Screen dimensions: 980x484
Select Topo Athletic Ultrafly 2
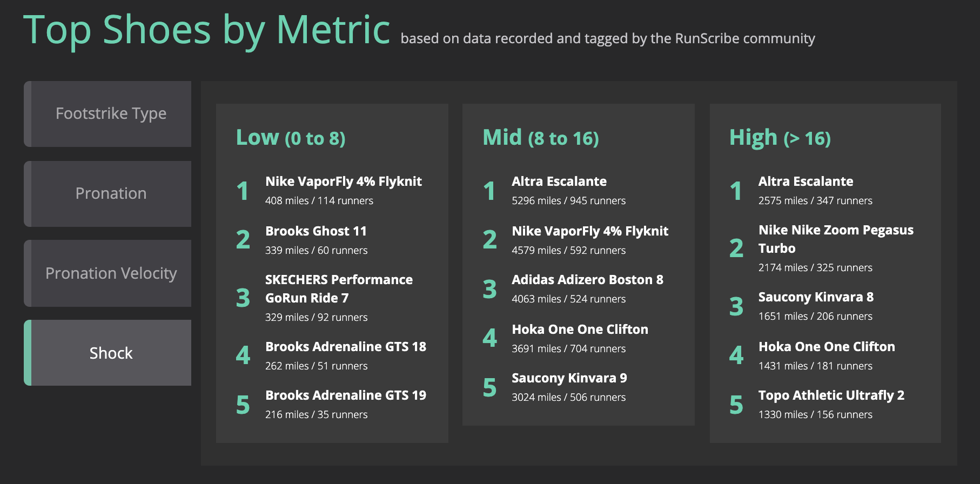point(831,395)
